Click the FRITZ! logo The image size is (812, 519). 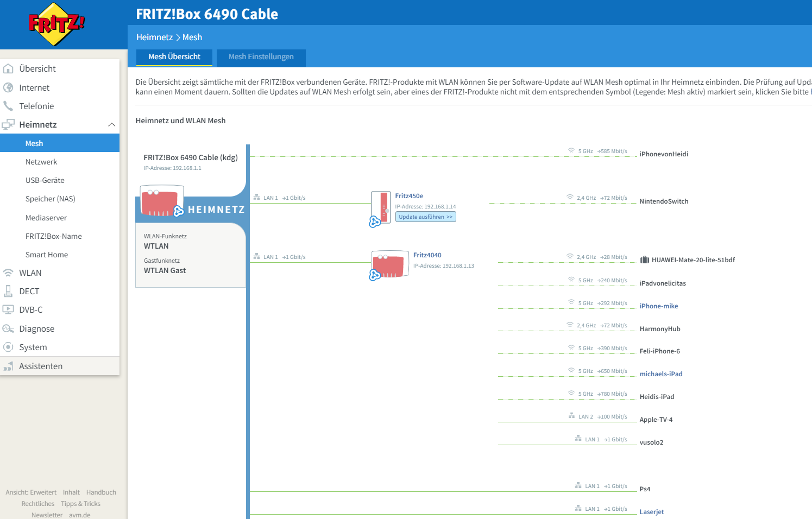(x=56, y=24)
